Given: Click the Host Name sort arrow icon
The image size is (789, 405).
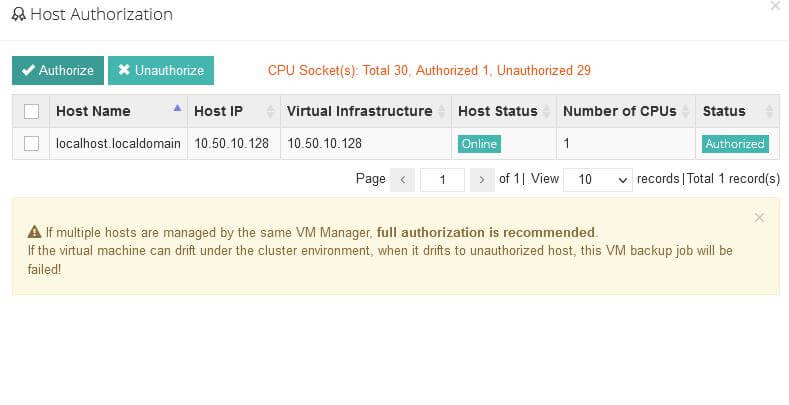Looking at the screenshot, I should (x=177, y=108).
